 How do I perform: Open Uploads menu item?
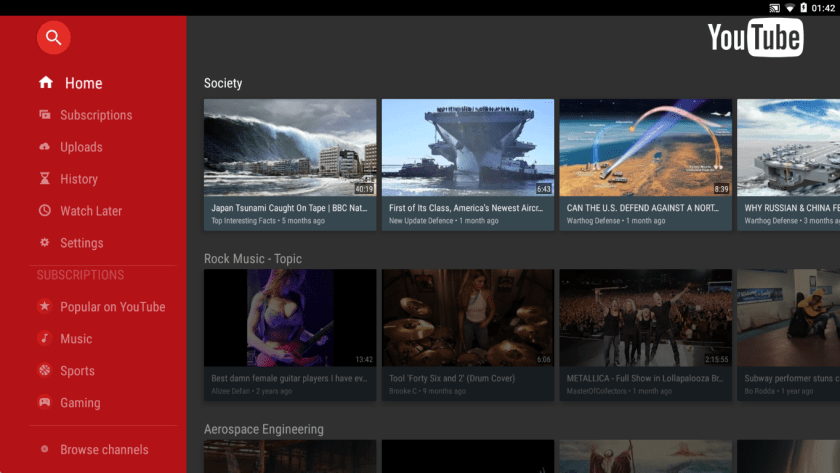(x=81, y=147)
